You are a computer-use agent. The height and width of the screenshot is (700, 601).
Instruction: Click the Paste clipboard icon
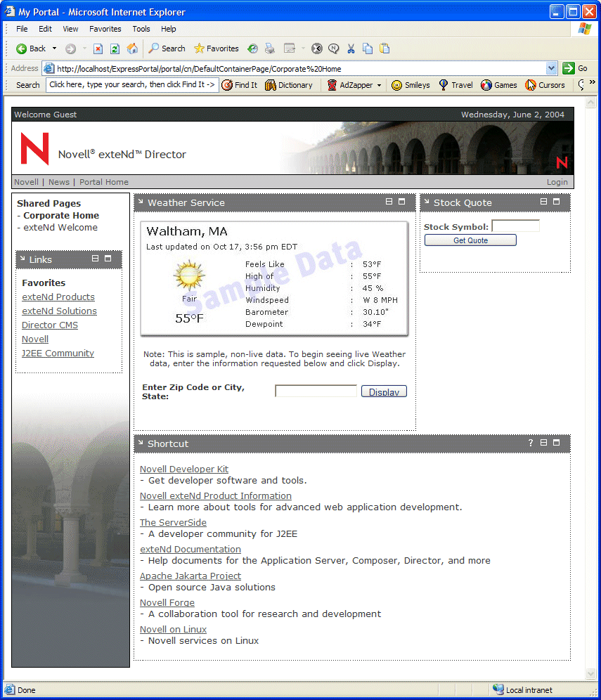(384, 48)
